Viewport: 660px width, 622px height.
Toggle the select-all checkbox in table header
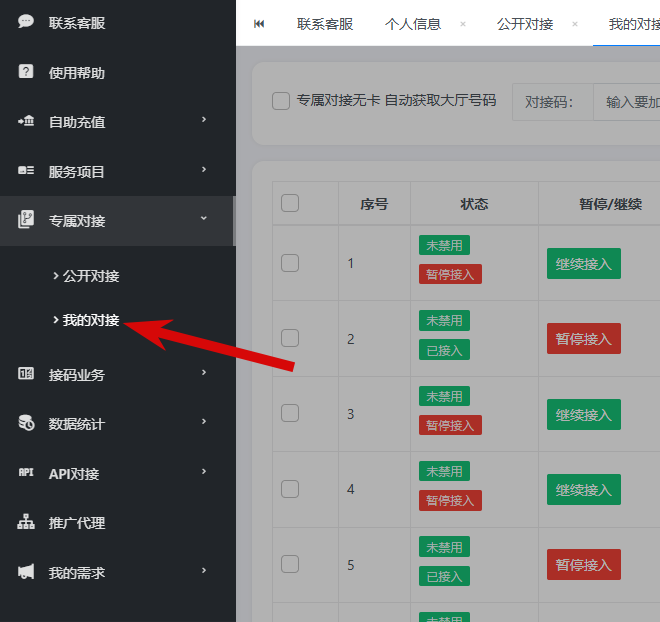[290, 203]
